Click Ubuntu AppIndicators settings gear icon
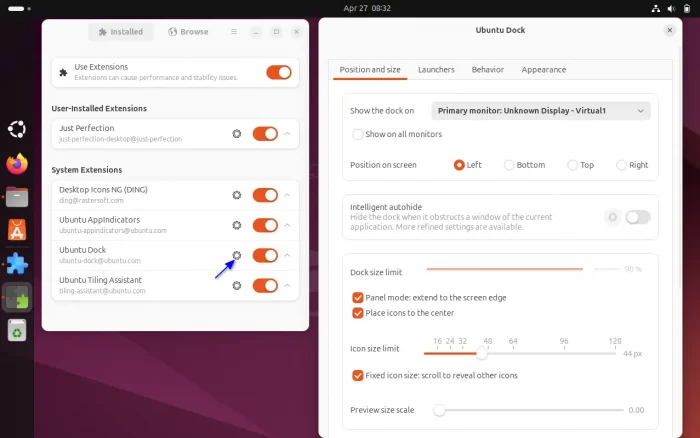 (237, 225)
